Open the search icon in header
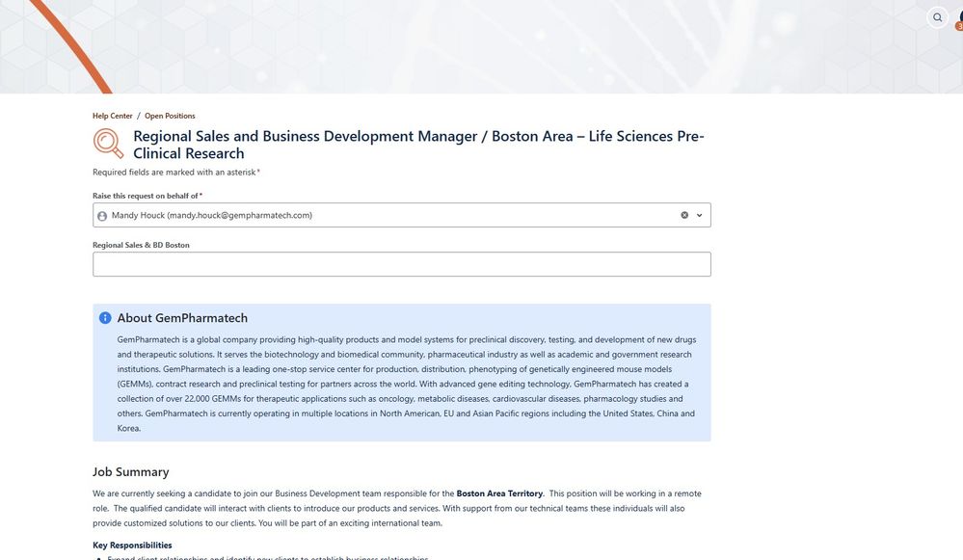Screen dimensions: 963x560 (937, 17)
